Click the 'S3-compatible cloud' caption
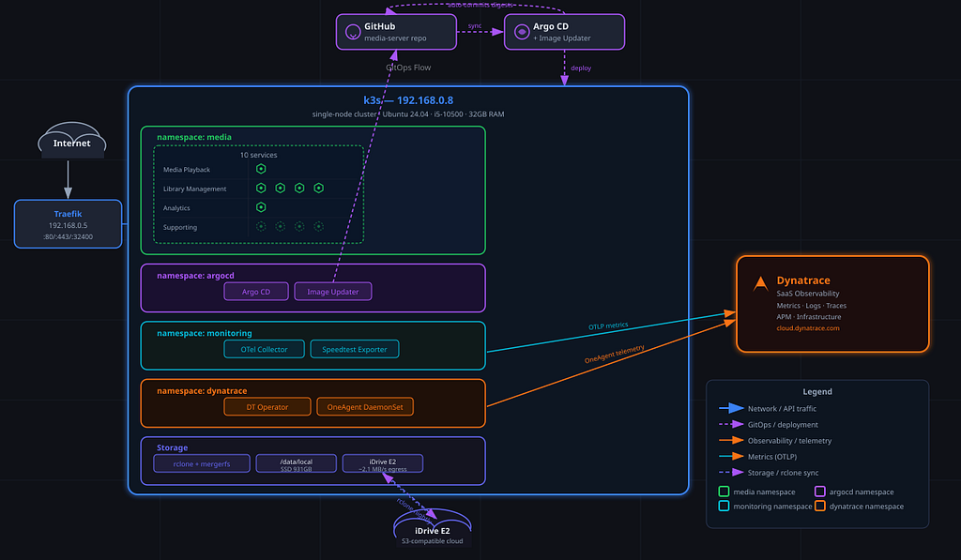 [x=432, y=541]
